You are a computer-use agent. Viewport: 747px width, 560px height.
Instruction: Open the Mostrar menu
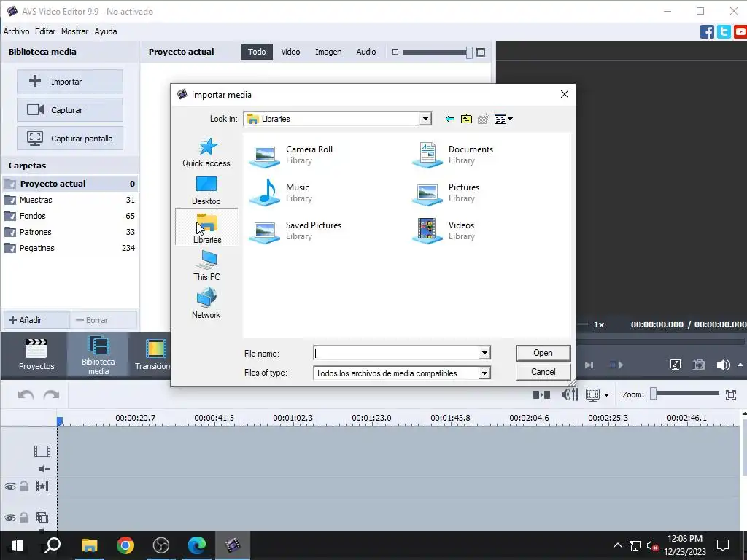pos(75,31)
